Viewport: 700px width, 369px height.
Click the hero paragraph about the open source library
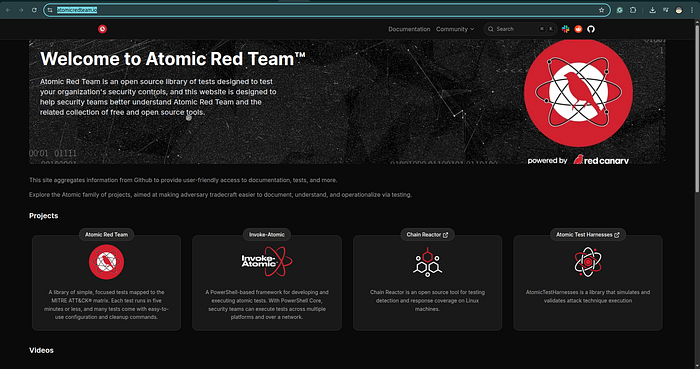[x=158, y=97]
